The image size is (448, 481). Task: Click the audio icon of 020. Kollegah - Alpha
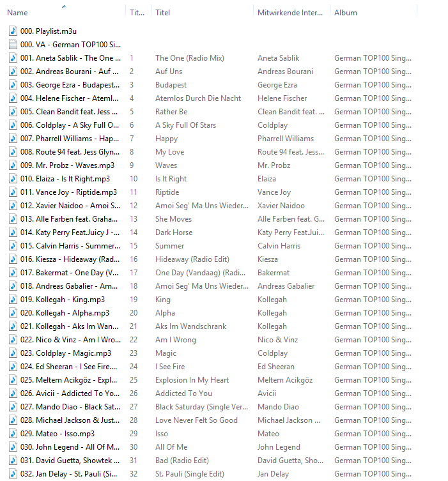tap(13, 313)
